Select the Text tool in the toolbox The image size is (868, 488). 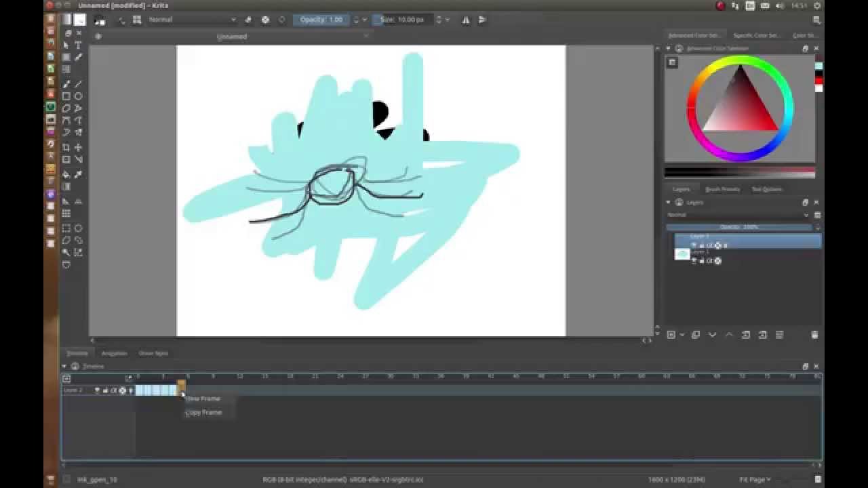(x=78, y=45)
